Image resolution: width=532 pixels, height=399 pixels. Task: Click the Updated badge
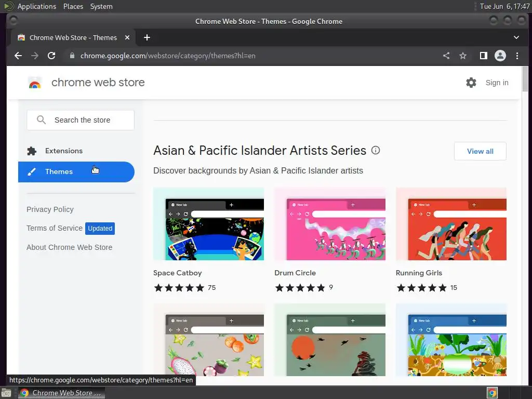100,229
